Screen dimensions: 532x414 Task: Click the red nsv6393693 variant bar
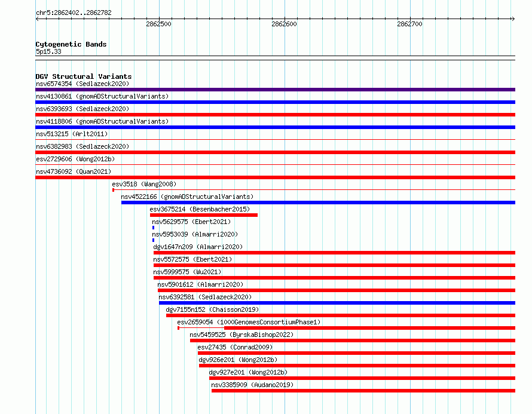click(x=275, y=115)
